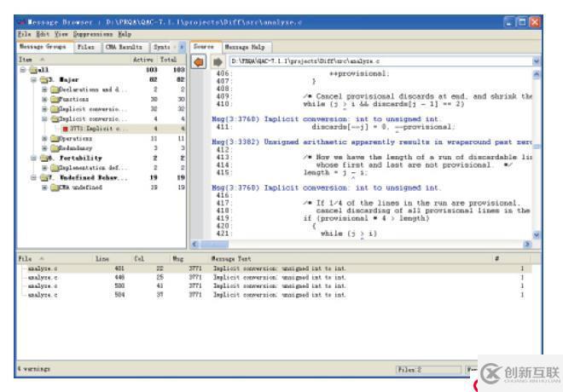
Task: Click the 'Files 2' status bar field
Action: coord(428,369)
